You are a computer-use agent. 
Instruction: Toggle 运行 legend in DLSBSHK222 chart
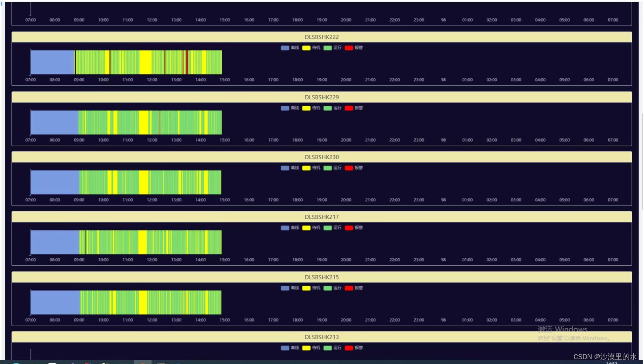click(x=333, y=48)
